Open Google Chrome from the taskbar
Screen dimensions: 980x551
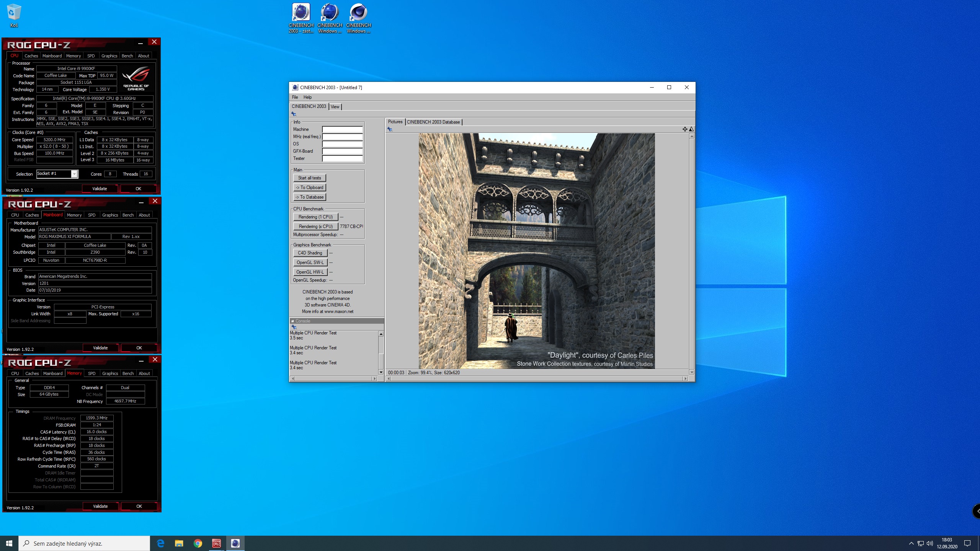tap(198, 543)
